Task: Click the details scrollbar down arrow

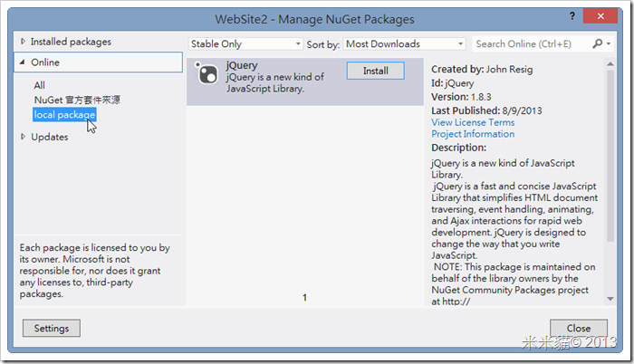Action: pos(610,299)
